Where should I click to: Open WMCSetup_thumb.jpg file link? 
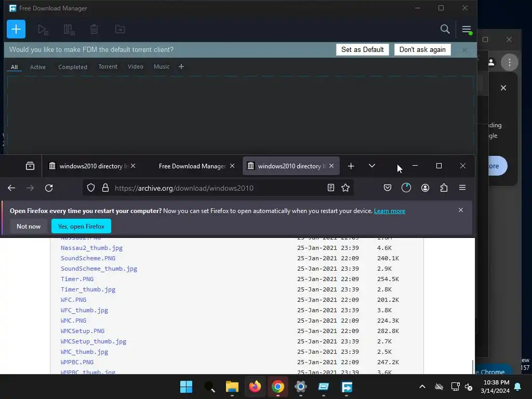tap(94, 341)
